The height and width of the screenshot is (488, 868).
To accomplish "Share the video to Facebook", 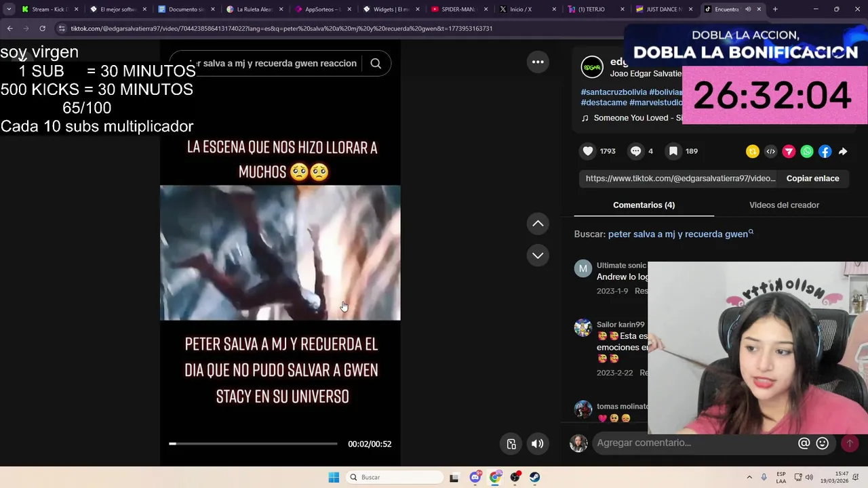I will [825, 152].
